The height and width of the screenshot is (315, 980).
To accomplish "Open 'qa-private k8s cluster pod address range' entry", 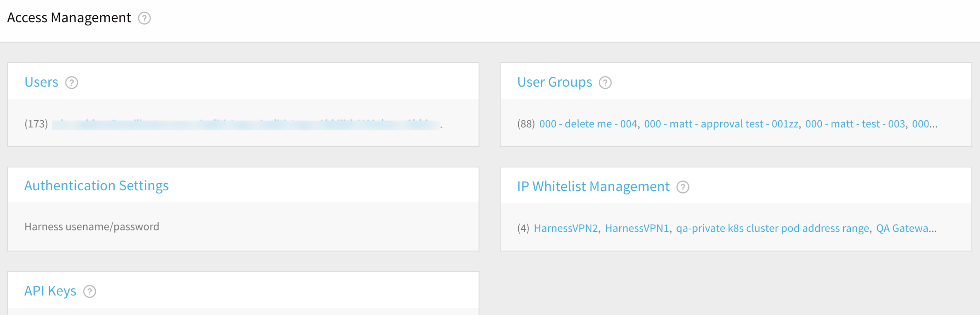I will (772, 228).
